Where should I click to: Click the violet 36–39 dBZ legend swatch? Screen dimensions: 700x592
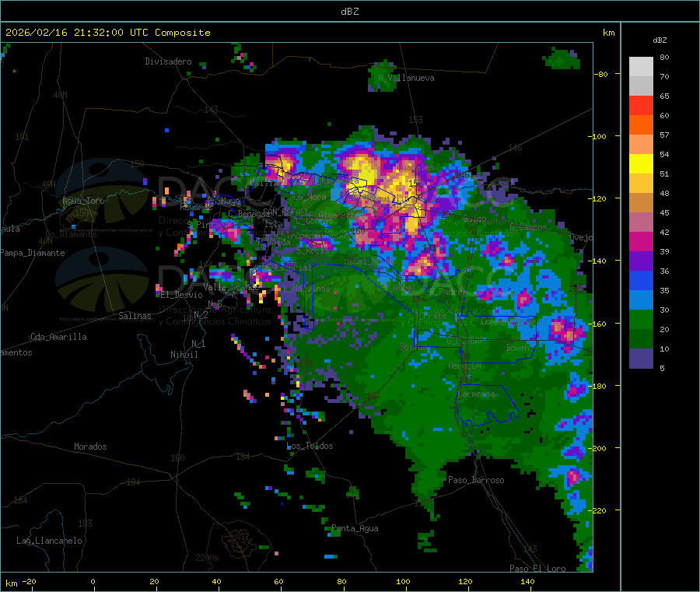click(641, 261)
